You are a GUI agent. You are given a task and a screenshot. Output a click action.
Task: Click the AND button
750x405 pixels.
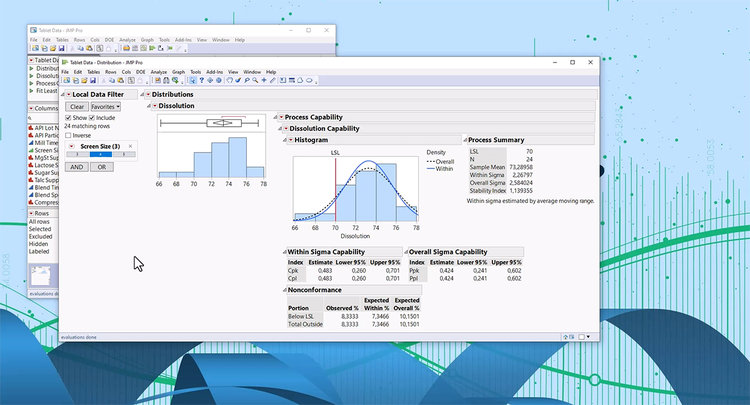(77, 167)
